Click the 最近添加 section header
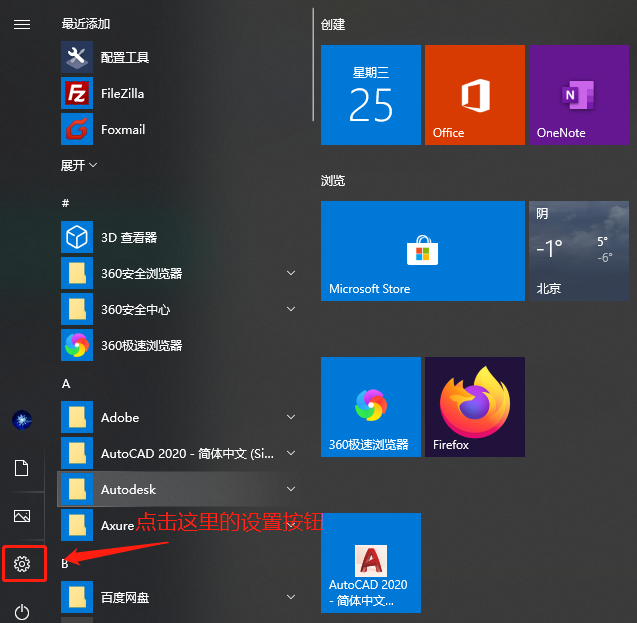This screenshot has width=637, height=623. click(x=86, y=24)
